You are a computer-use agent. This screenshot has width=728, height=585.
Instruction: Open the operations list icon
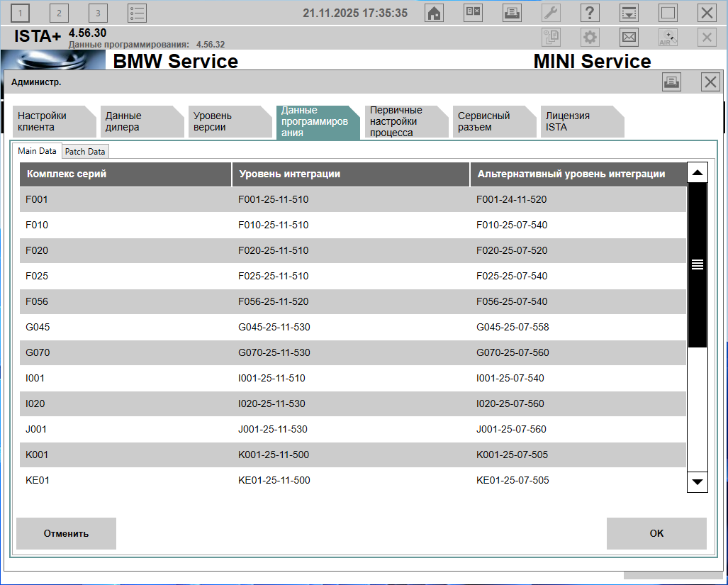[x=137, y=13]
